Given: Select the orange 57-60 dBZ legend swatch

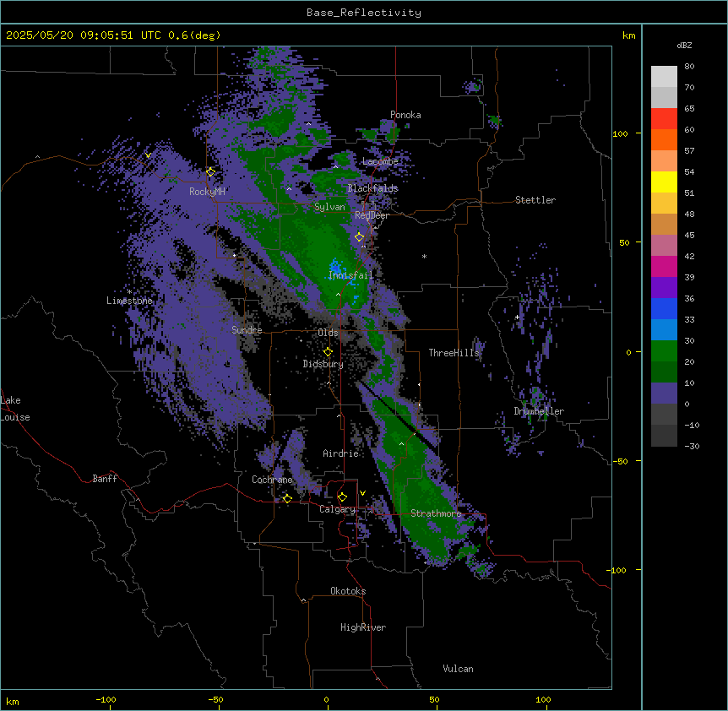Looking at the screenshot, I should tap(664, 139).
